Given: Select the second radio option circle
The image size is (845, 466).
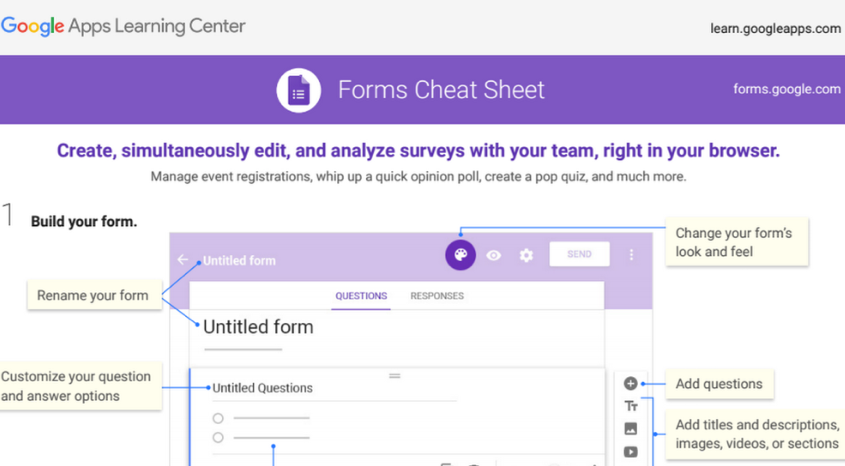Looking at the screenshot, I should coord(218,437).
